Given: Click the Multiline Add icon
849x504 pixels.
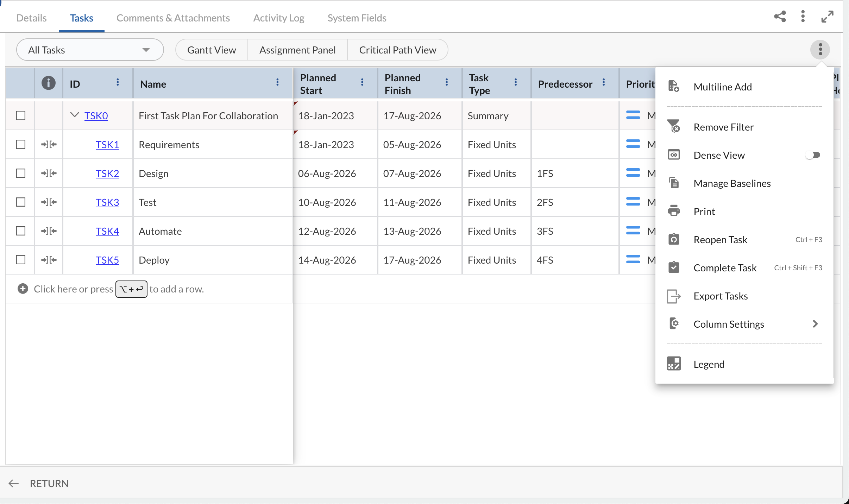Looking at the screenshot, I should pyautogui.click(x=674, y=86).
